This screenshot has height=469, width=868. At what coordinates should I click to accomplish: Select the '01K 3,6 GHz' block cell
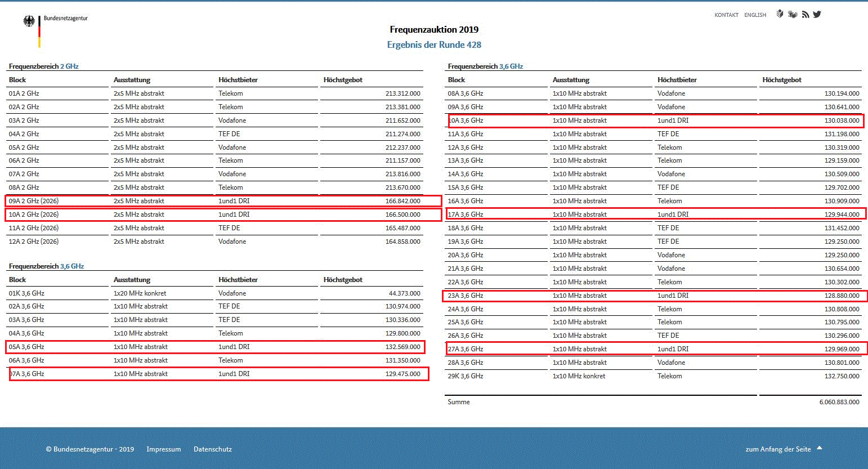pos(26,293)
